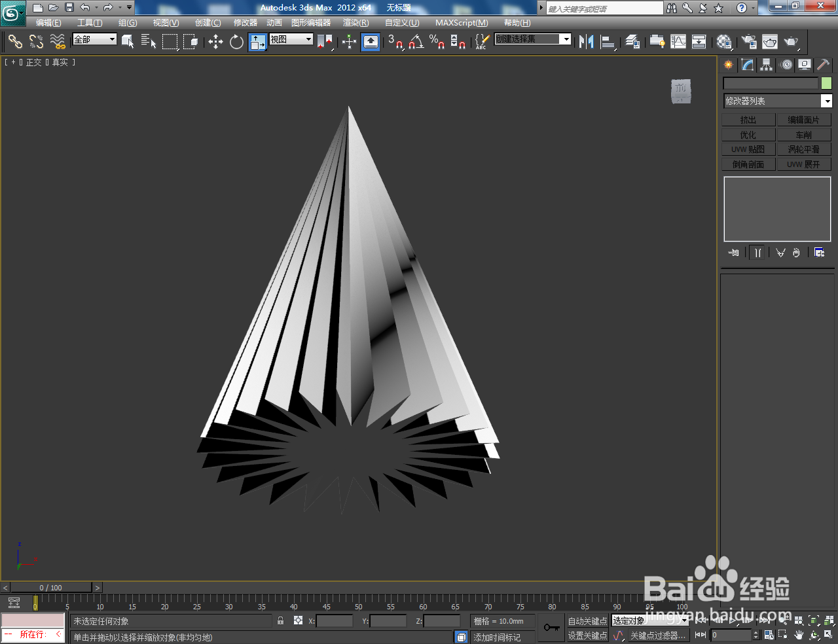The height and width of the screenshot is (644, 838).
Task: Open the 全部 selection filter dropdown
Action: (95, 40)
